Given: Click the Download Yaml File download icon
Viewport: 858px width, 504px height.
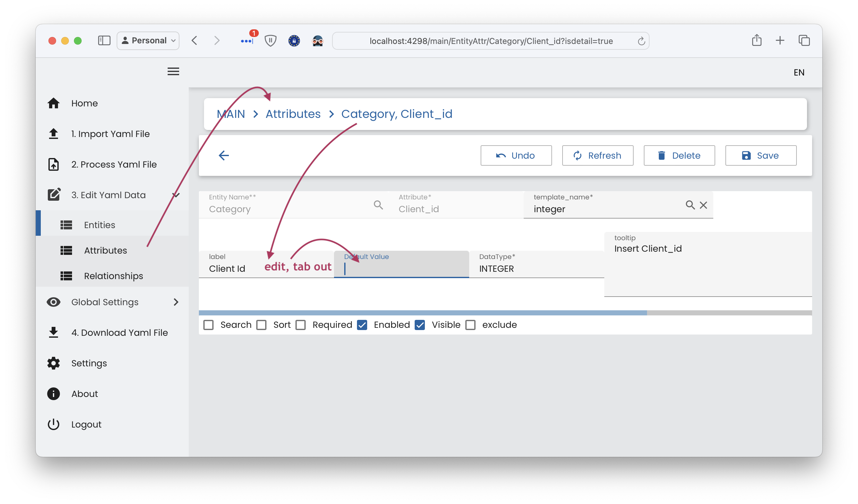Looking at the screenshot, I should click(x=54, y=333).
